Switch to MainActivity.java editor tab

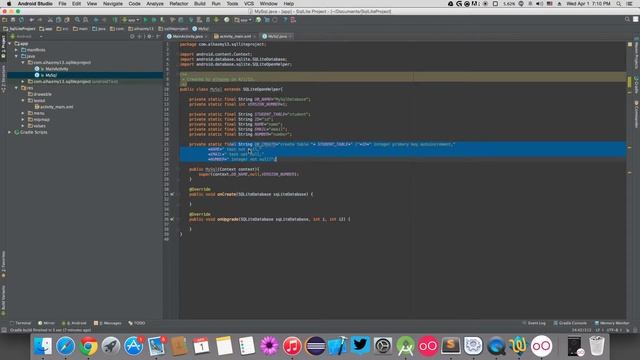click(x=187, y=36)
